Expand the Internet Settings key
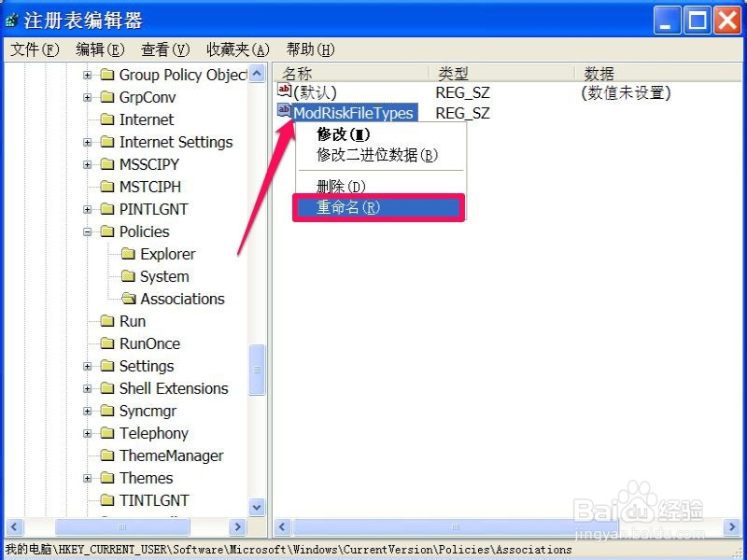 [x=89, y=142]
